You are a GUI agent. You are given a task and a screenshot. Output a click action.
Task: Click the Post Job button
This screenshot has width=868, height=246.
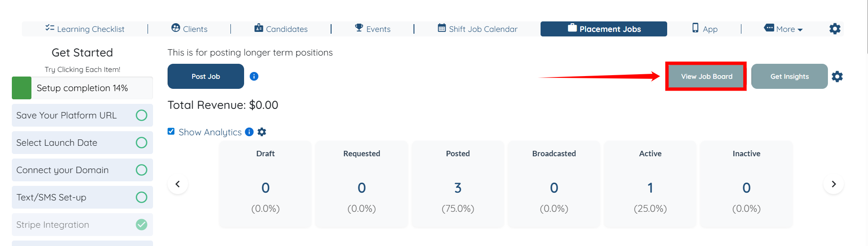206,77
